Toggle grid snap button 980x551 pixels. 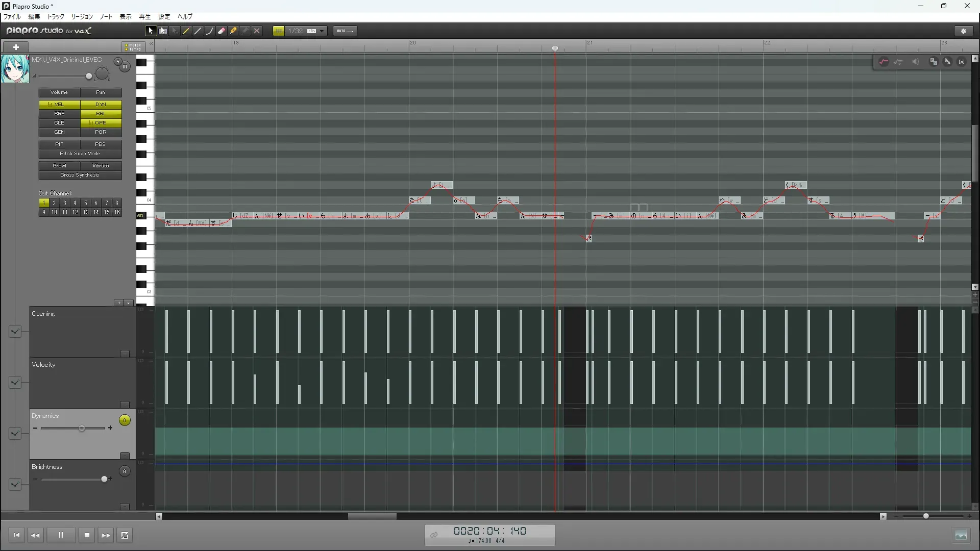tap(279, 31)
